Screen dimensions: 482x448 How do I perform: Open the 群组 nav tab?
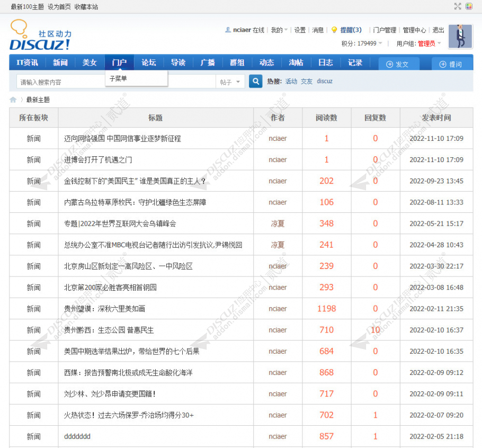(237, 62)
